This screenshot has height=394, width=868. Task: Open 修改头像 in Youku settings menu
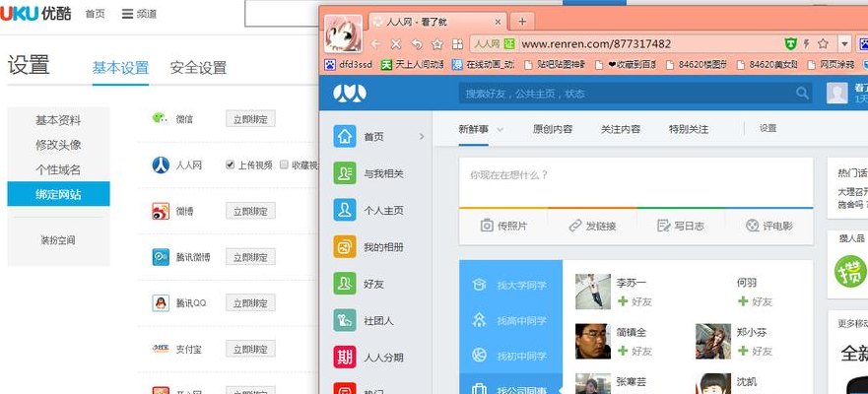point(58,145)
